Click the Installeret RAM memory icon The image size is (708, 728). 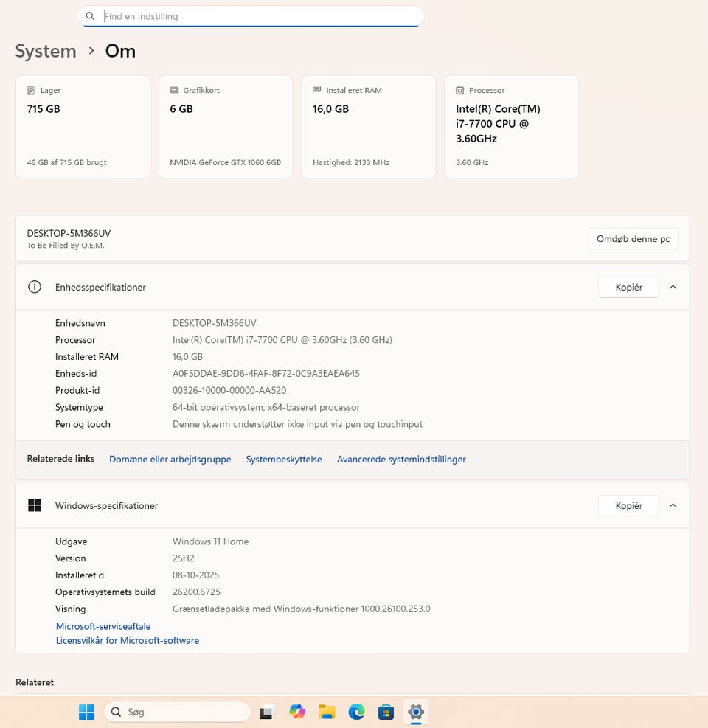click(x=317, y=89)
